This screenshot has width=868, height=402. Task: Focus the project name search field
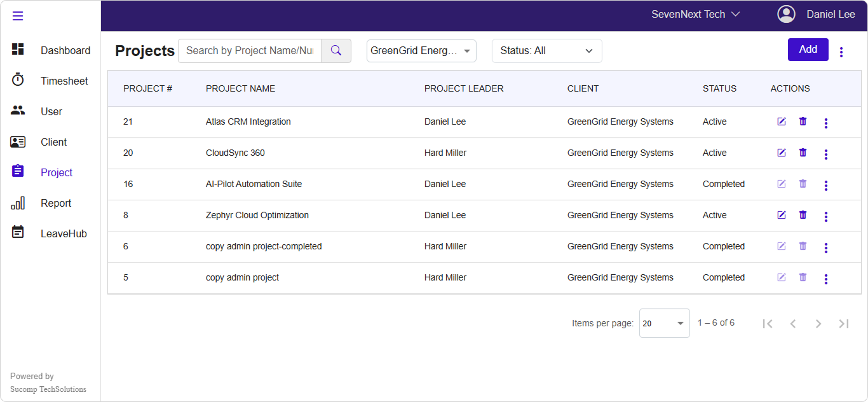[250, 51]
